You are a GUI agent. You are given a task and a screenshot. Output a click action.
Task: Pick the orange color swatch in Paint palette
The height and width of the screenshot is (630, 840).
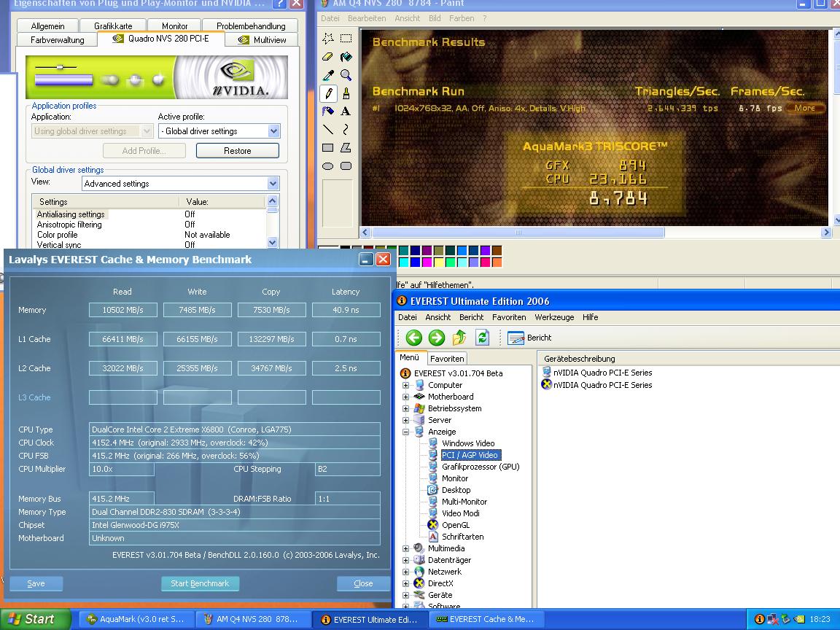pyautogui.click(x=497, y=262)
